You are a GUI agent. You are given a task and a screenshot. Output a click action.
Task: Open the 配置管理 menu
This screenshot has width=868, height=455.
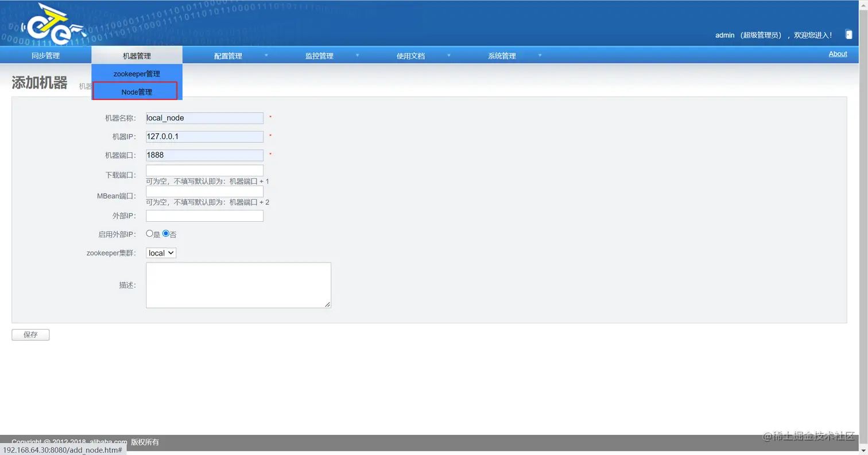tap(228, 56)
